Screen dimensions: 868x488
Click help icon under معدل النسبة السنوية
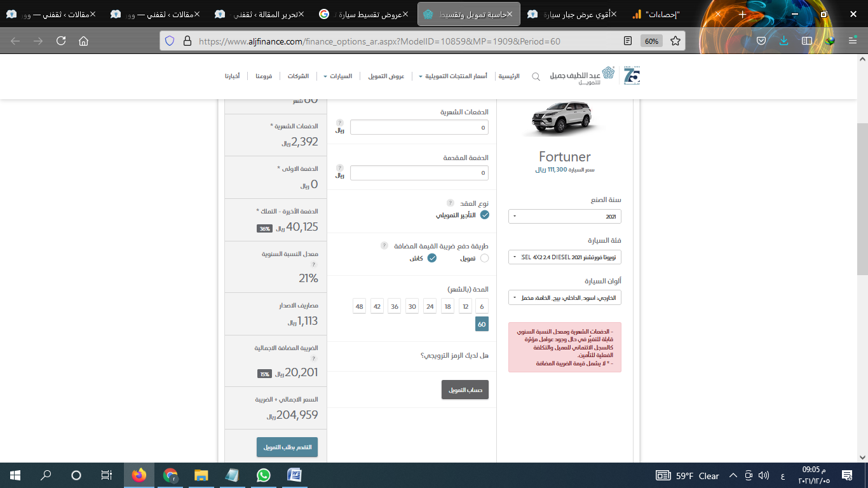pos(313,264)
